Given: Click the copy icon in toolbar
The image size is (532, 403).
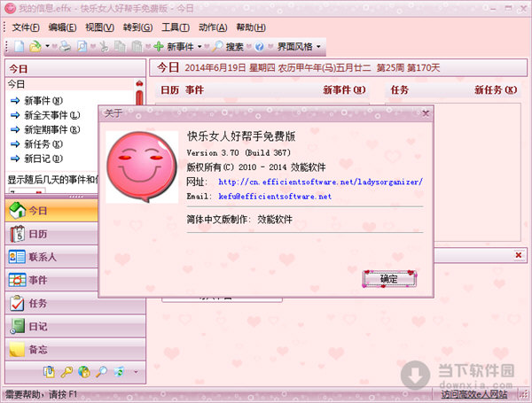Looking at the screenshot, I should 120,46.
